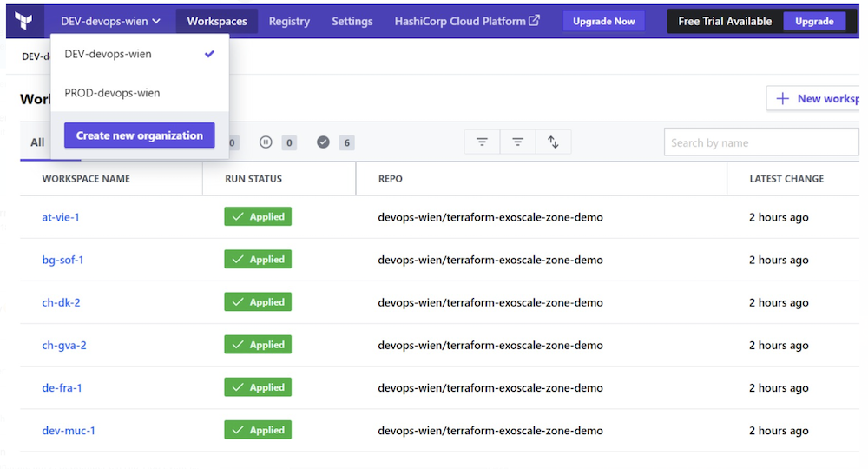Click the repo name in bg-sof-1 row
868x469 pixels.
(490, 260)
